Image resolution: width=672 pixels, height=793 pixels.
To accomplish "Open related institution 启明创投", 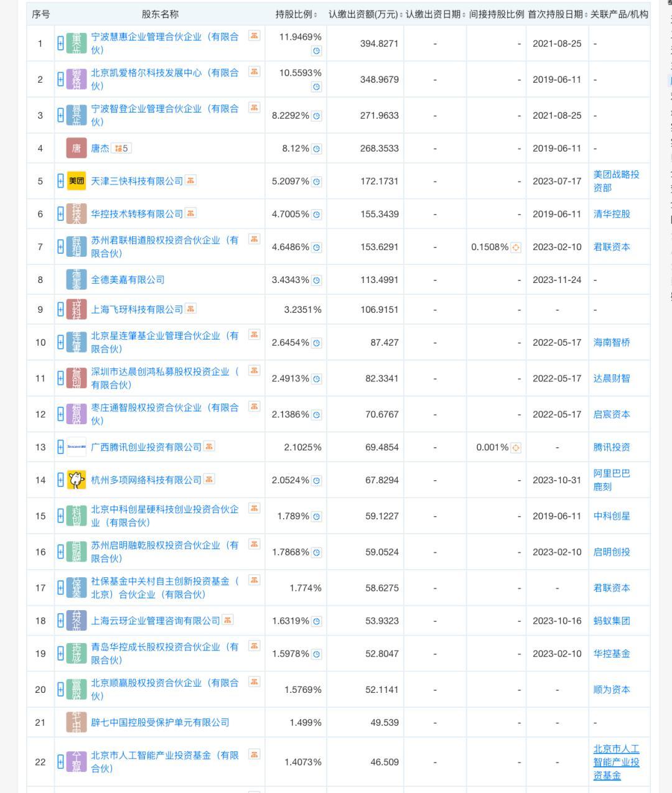I will [612, 552].
